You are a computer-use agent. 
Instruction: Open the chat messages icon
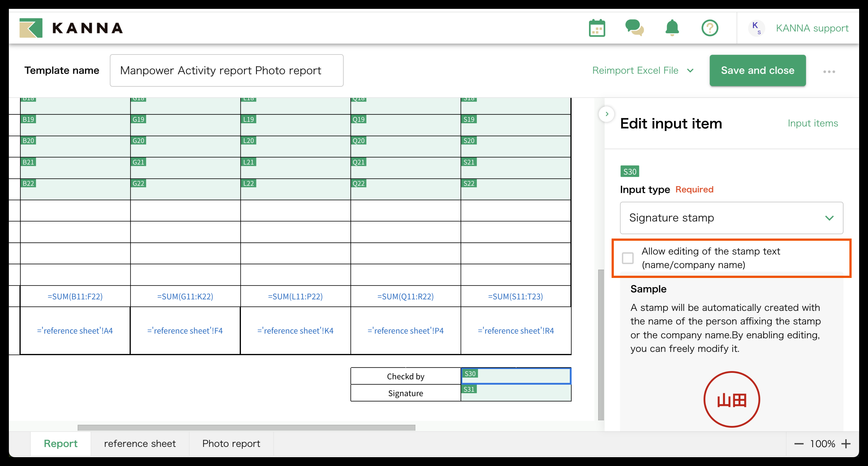634,28
